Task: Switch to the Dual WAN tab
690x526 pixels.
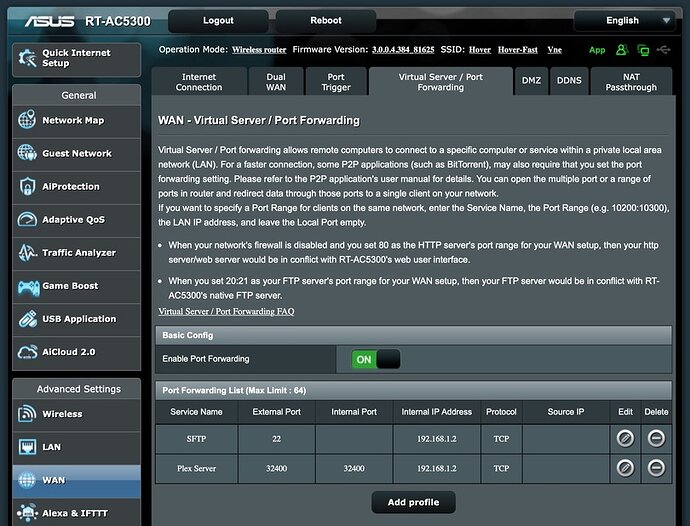Action: (x=276, y=82)
